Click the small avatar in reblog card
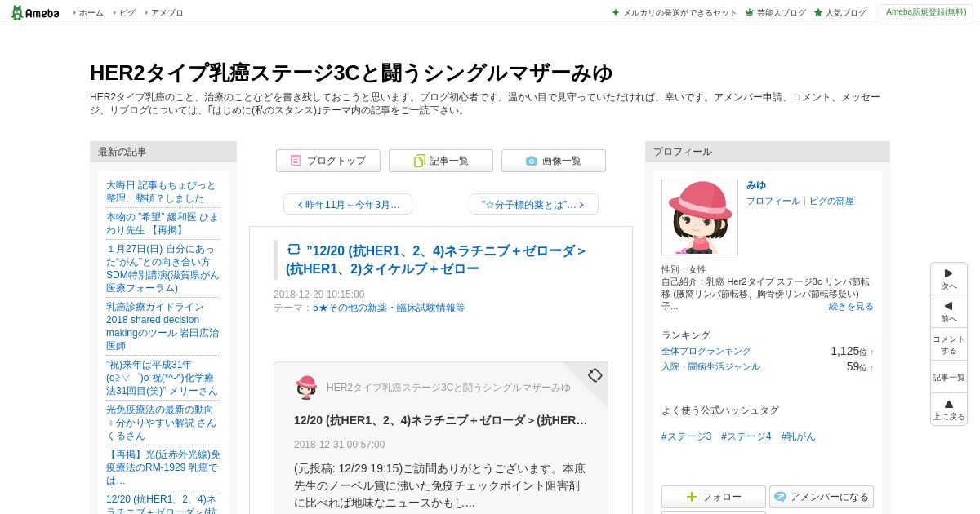Screen dimensions: 980x514 (306, 388)
